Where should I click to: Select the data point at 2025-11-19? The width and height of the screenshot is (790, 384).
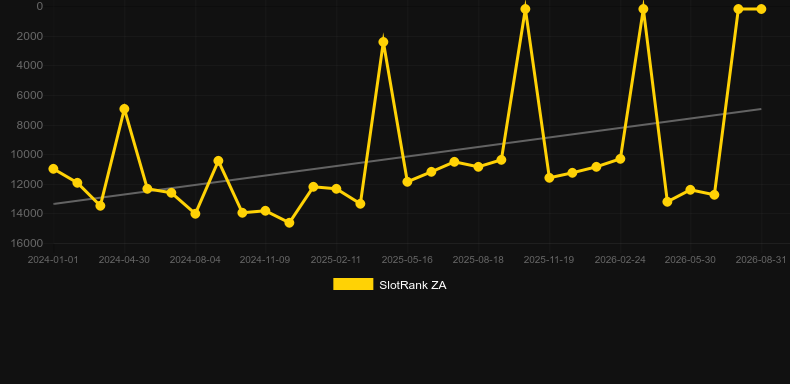tap(549, 178)
